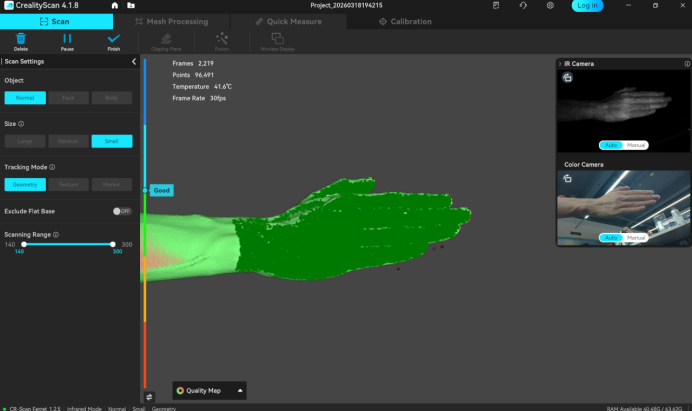
Task: Pause the current scan
Action: click(67, 38)
